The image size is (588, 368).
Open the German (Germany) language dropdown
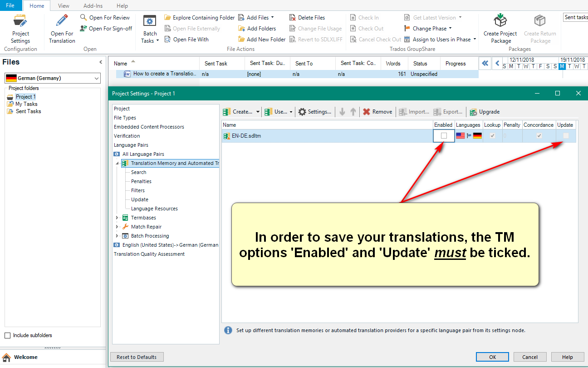coord(53,78)
